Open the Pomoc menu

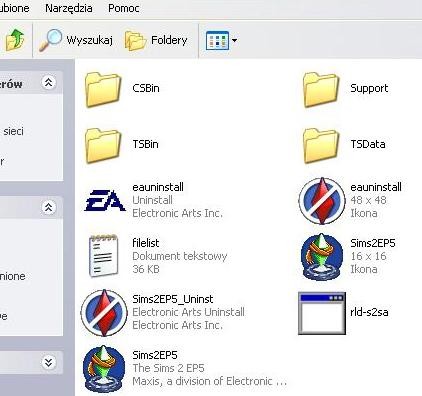pos(124,8)
